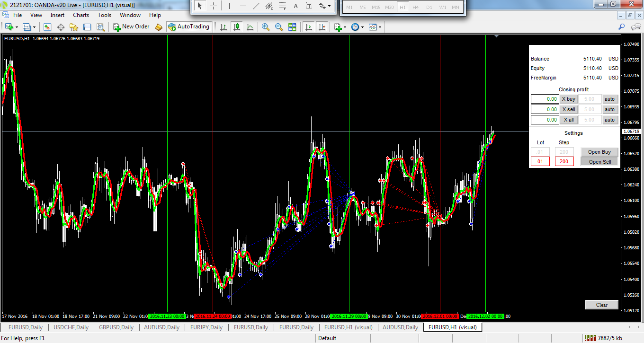
Task: Switch to bar chart type
Action: point(224,27)
